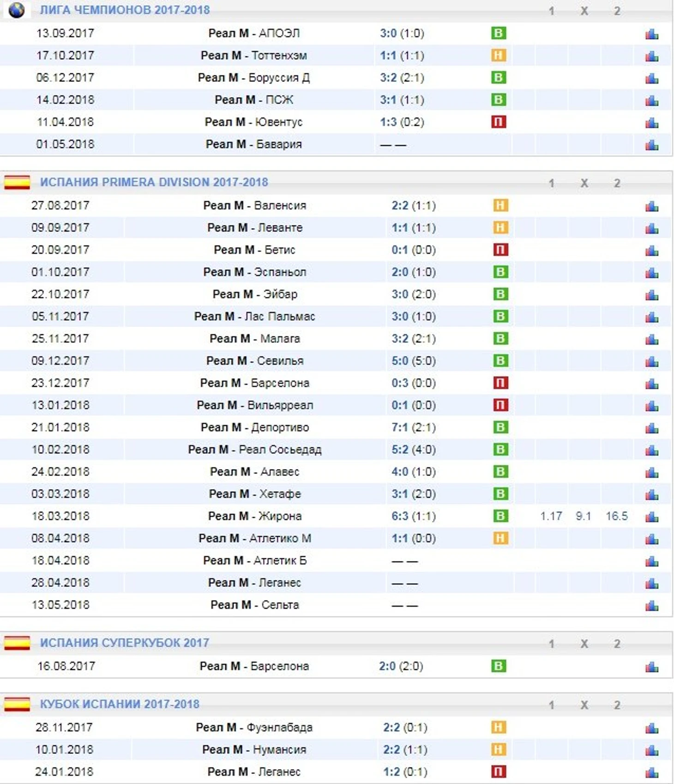Viewport: 674px width, 784px height.
Task: Open stats icon for Реал М - Эйбар
Action: tap(652, 295)
